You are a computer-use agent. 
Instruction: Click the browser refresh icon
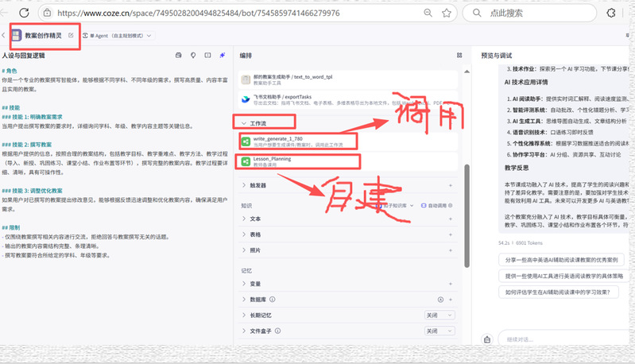click(x=24, y=13)
